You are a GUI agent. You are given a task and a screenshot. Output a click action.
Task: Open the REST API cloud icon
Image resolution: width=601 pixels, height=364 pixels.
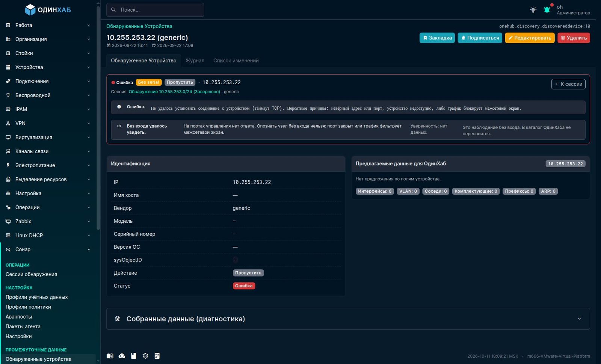tap(122, 356)
